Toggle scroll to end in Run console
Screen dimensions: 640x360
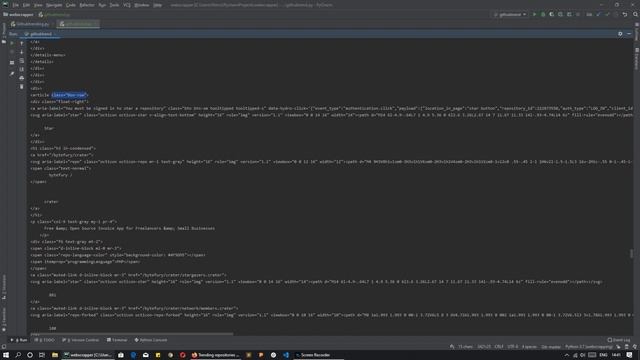[x=22, y=69]
